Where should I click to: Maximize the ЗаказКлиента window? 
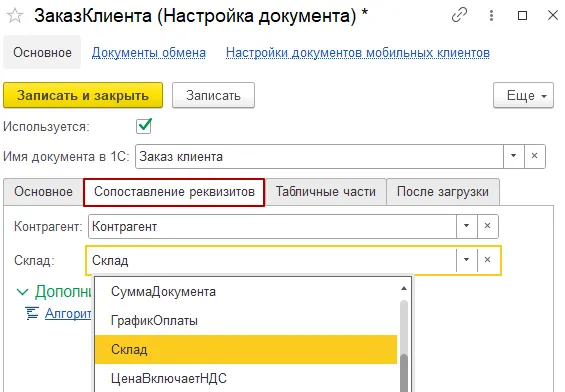522,15
